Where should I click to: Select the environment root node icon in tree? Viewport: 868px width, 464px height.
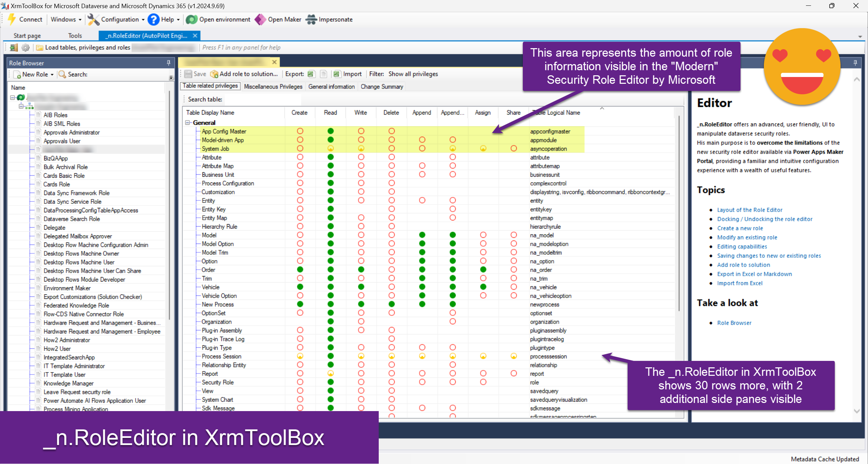point(21,98)
